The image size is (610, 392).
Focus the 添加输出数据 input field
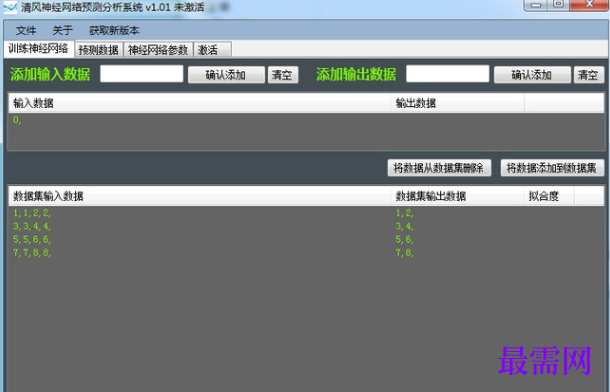447,74
